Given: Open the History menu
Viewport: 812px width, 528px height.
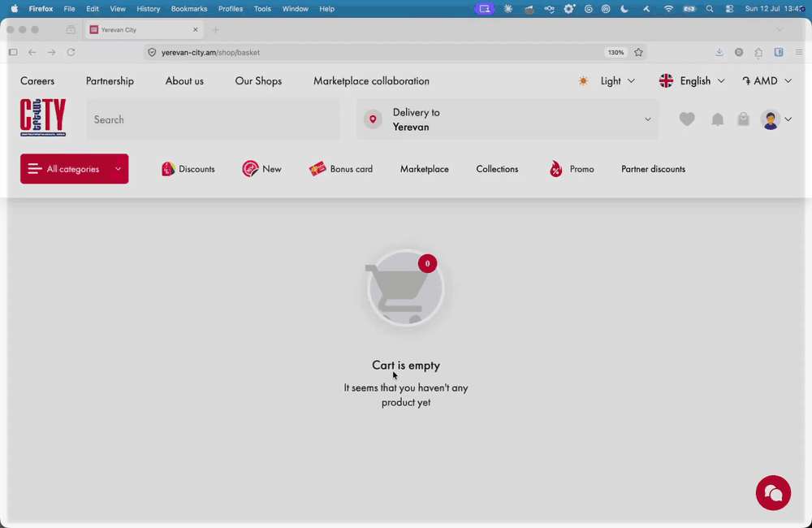Looking at the screenshot, I should pyautogui.click(x=148, y=9).
